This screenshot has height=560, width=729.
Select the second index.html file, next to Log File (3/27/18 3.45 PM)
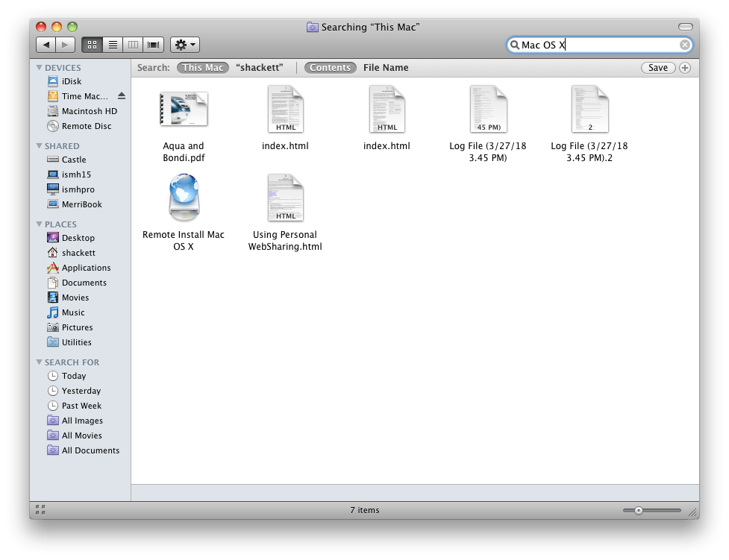387,110
